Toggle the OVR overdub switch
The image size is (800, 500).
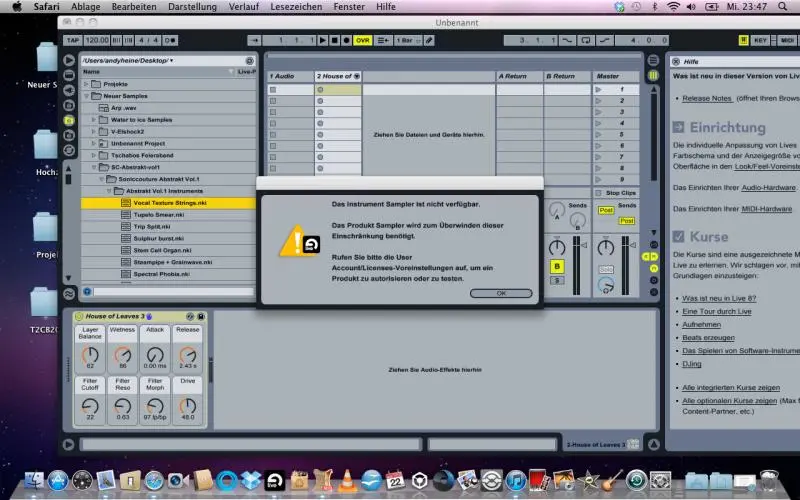(363, 40)
